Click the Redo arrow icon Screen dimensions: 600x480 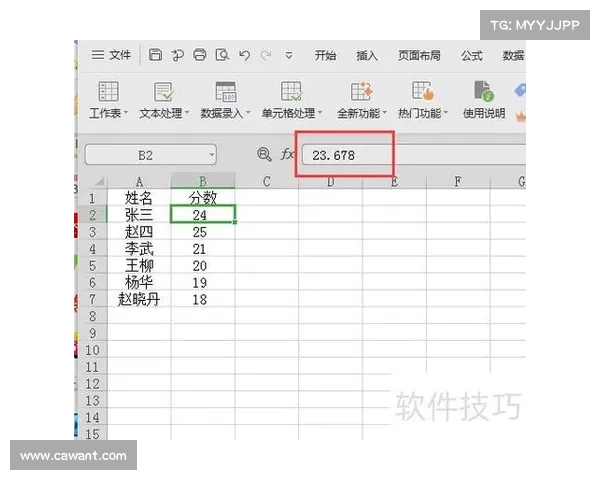pyautogui.click(x=265, y=55)
